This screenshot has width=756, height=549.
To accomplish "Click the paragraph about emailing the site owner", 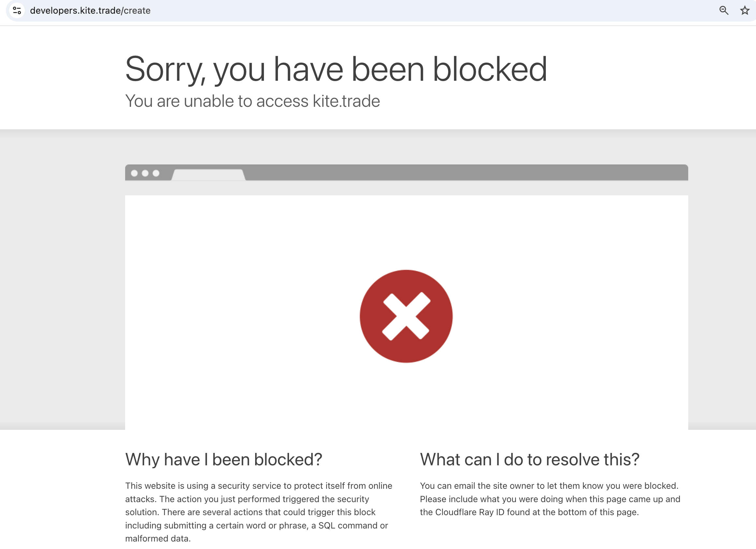I will point(550,499).
